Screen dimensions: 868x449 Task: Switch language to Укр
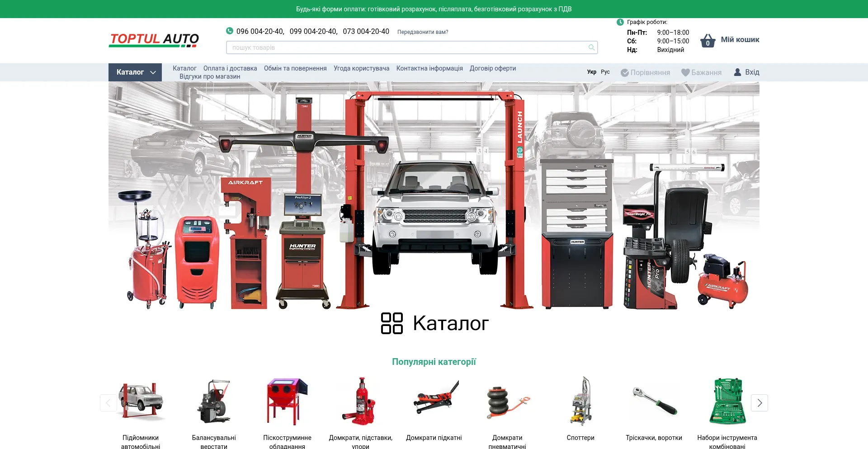(592, 72)
